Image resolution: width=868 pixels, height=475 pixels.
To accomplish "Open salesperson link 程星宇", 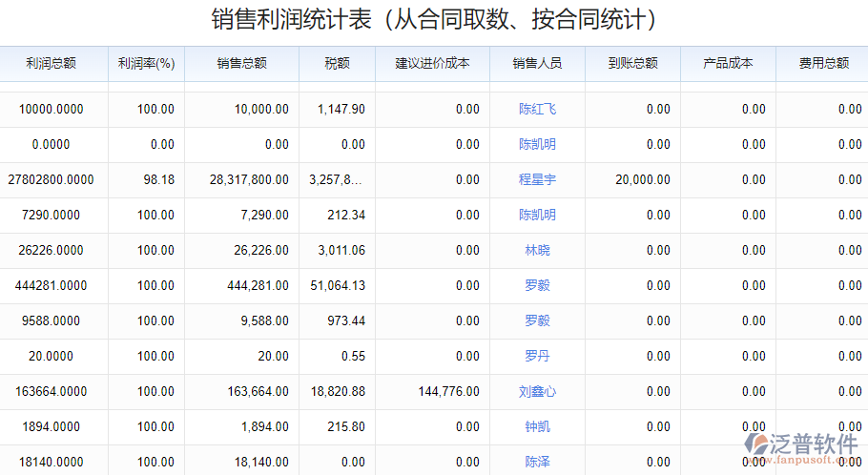I will (x=537, y=180).
